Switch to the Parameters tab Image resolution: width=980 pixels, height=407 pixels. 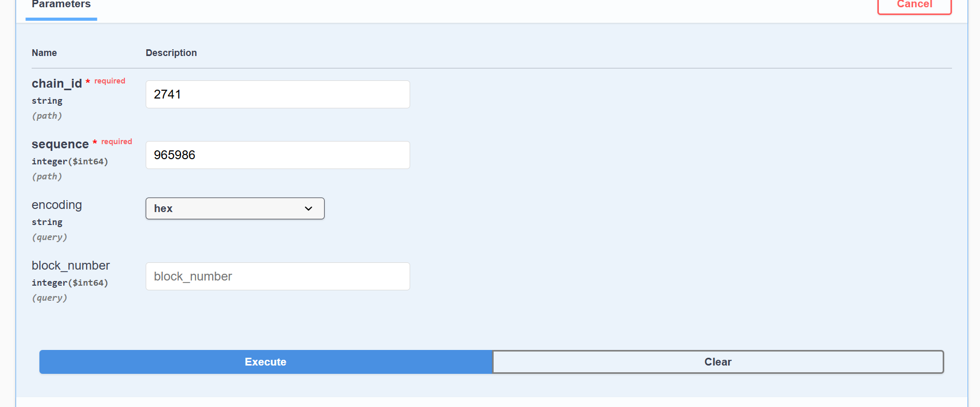(61, 5)
